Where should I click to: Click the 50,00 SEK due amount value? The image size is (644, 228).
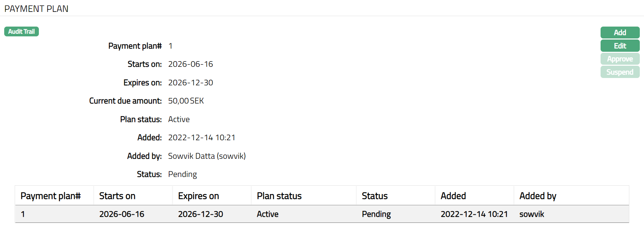186,101
